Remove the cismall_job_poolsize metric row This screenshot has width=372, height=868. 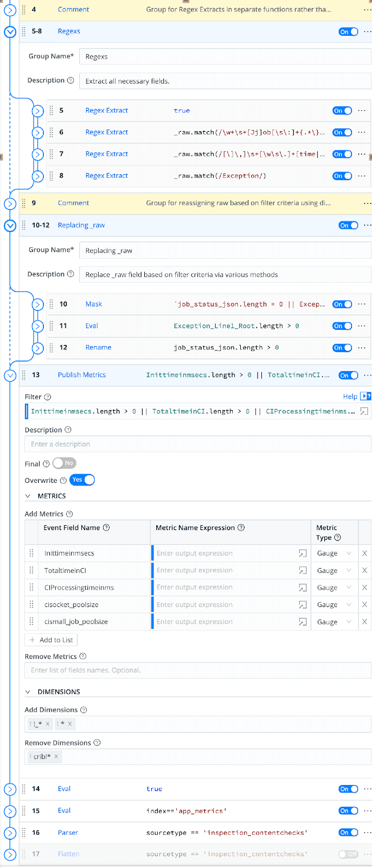click(x=364, y=622)
